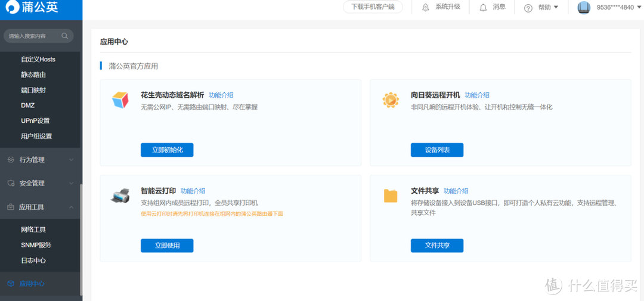Select UPnP设置 in sidebar

pyautogui.click(x=35, y=121)
